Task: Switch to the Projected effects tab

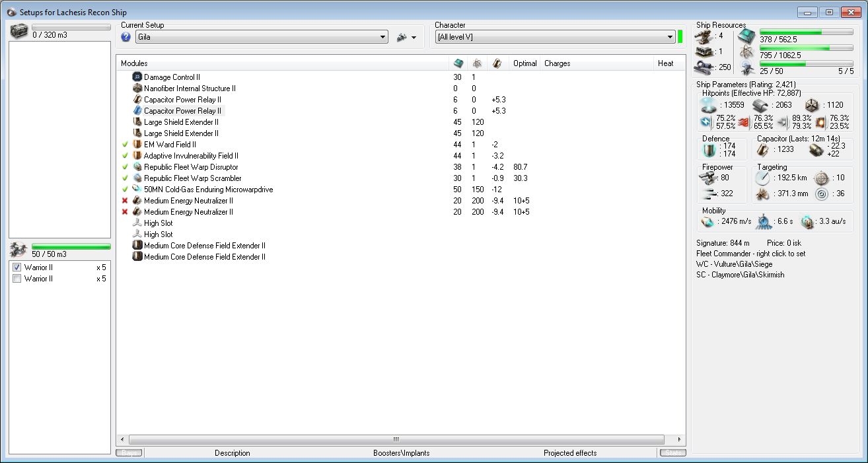Action: (570, 453)
